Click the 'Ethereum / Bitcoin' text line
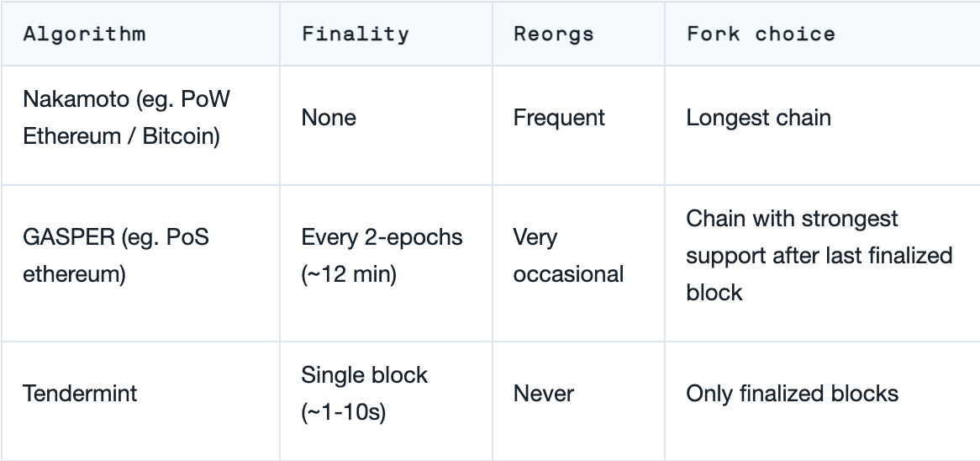 click(121, 136)
